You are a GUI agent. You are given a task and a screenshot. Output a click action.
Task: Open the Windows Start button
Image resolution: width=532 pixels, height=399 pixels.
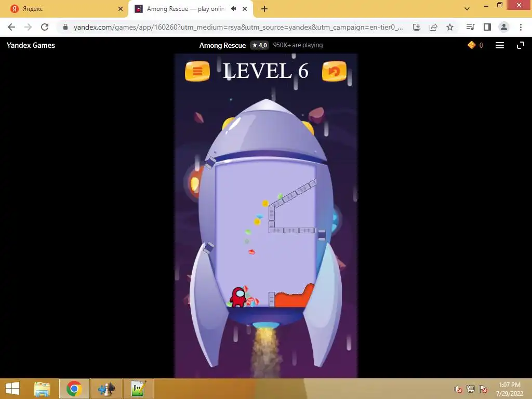12,389
